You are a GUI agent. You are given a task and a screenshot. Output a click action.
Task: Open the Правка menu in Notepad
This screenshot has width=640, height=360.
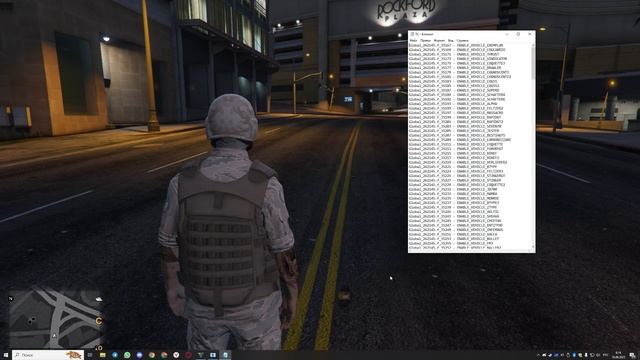425,40
